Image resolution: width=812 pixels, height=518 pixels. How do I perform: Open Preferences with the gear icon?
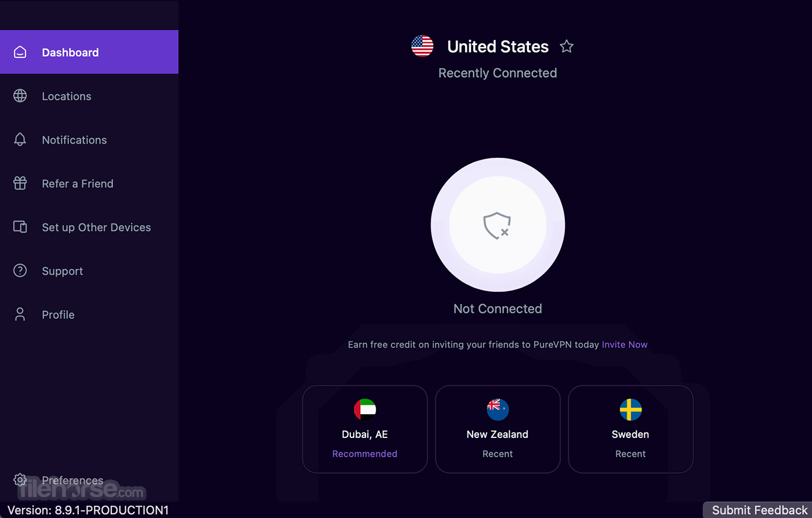(20, 480)
